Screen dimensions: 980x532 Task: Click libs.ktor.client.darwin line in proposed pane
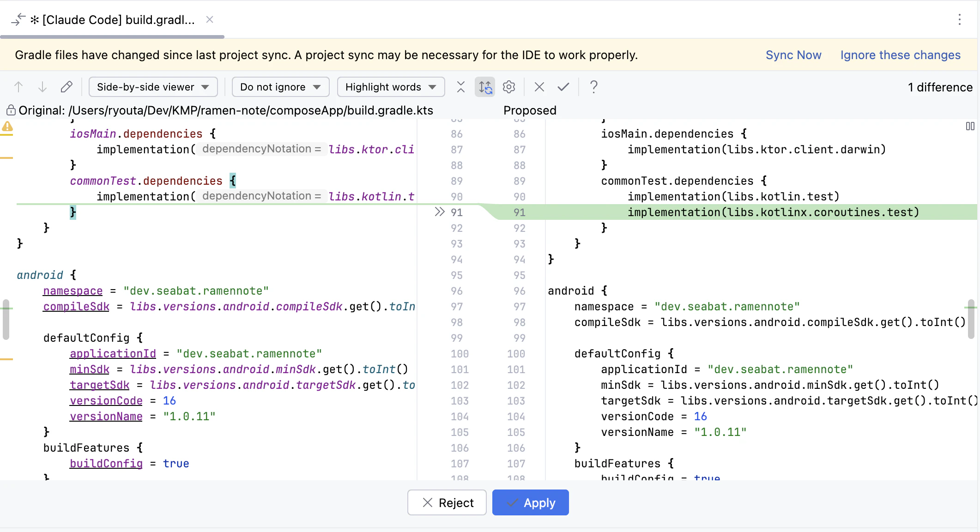[756, 150]
